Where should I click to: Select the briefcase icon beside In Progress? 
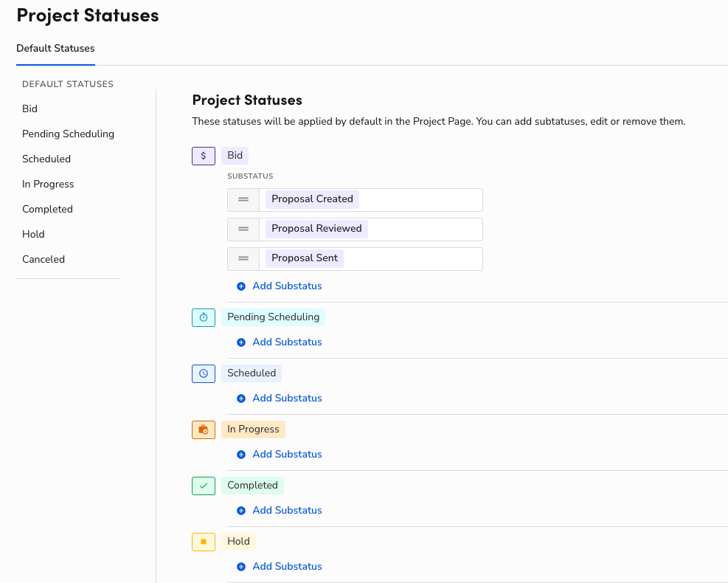(203, 430)
